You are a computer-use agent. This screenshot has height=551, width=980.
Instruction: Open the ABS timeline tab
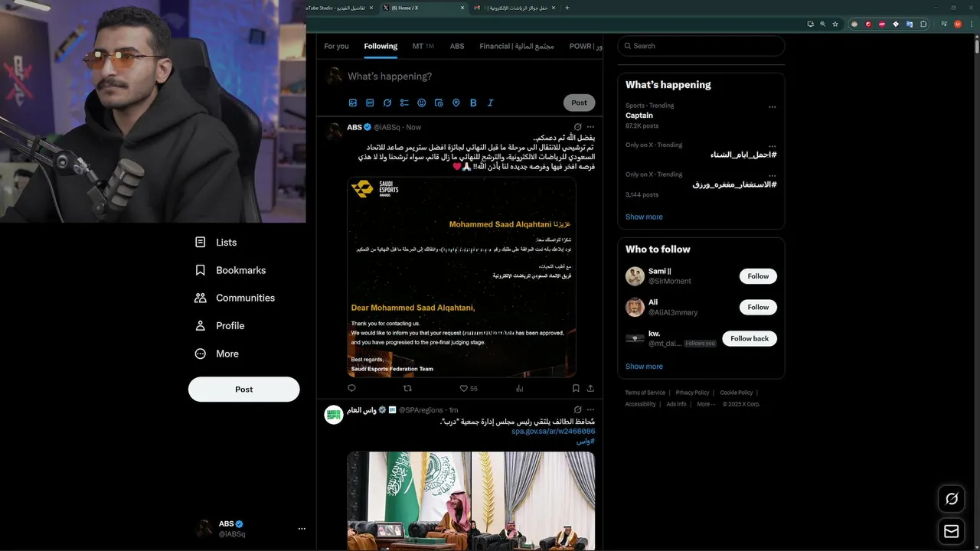(x=457, y=46)
